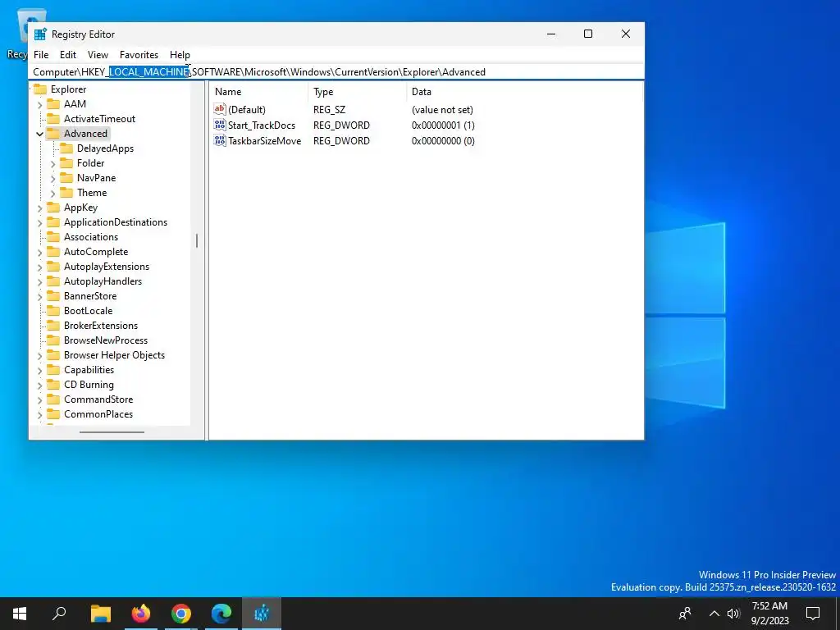This screenshot has height=630, width=840.
Task: Open the View menu
Action: point(98,55)
